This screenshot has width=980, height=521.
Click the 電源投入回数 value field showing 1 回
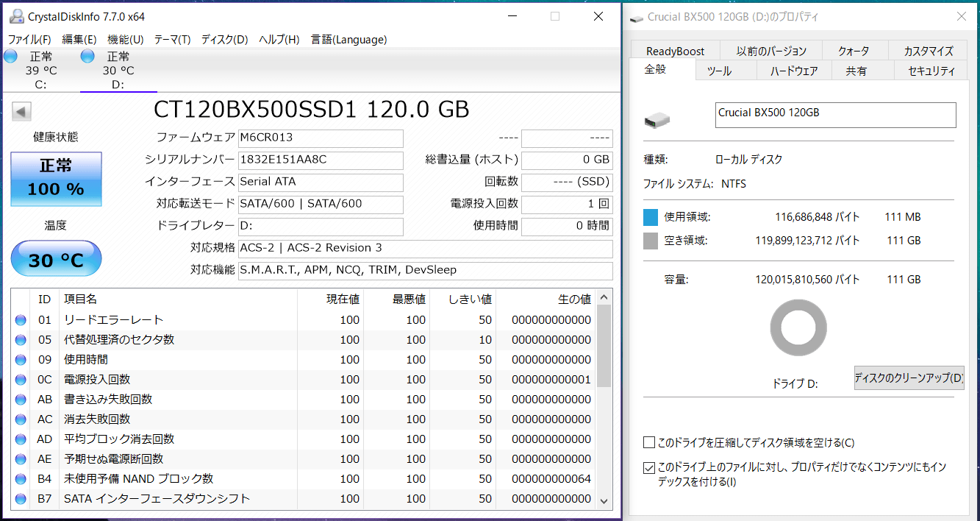(x=567, y=205)
